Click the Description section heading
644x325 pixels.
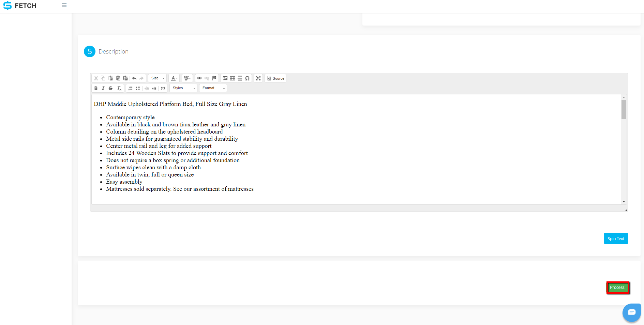(114, 51)
